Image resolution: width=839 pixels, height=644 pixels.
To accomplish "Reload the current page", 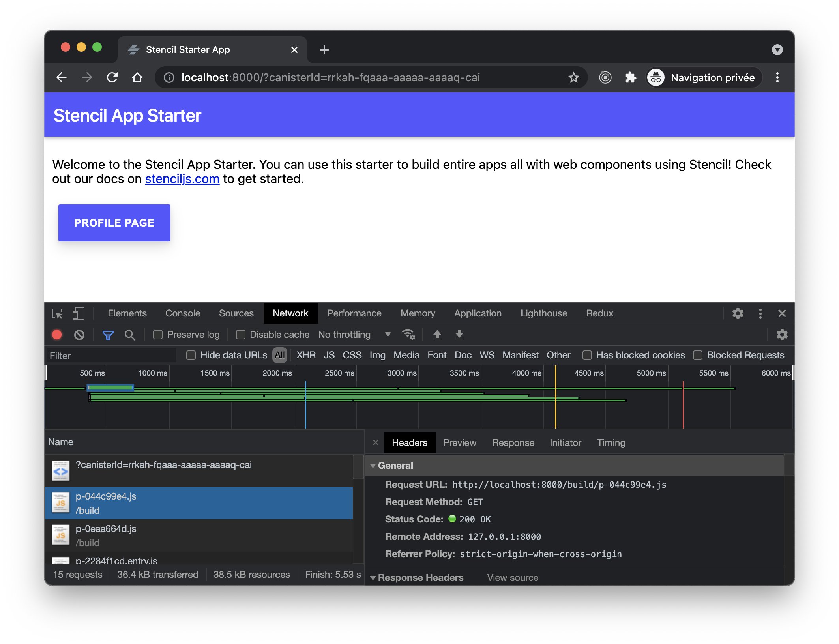I will [112, 77].
